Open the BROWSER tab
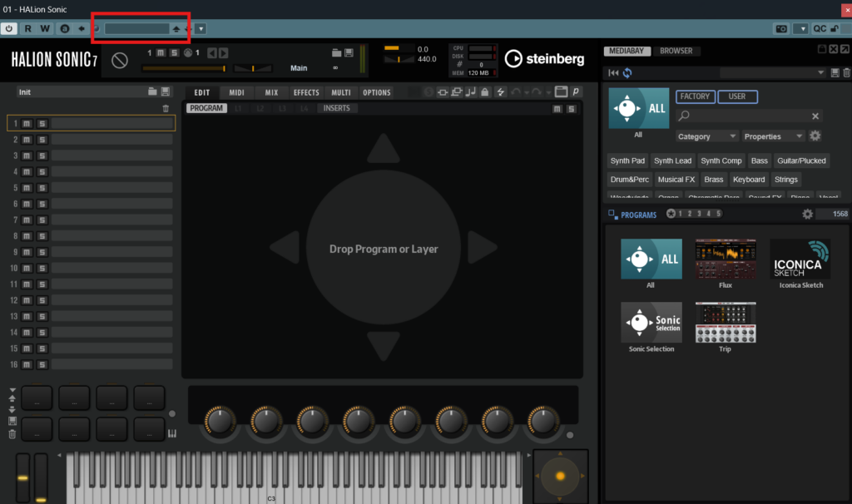 tap(676, 51)
